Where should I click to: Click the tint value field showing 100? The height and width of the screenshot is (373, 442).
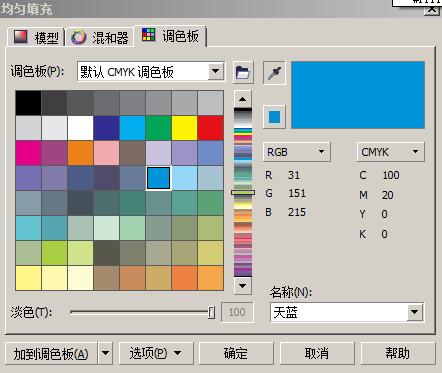237,312
